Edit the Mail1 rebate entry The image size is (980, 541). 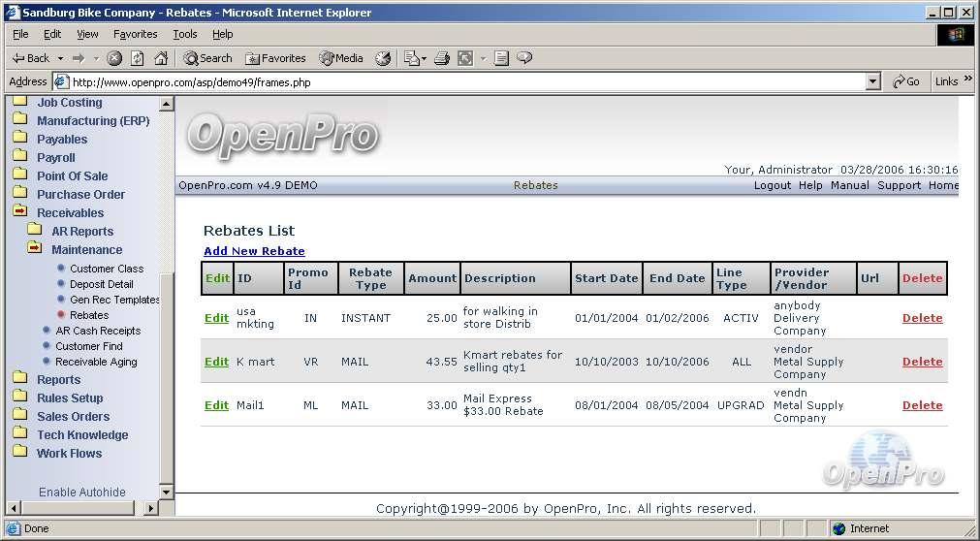click(216, 405)
